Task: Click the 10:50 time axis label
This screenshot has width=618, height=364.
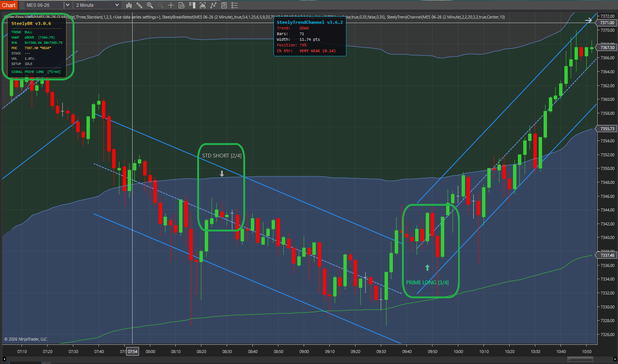Action: [587, 352]
